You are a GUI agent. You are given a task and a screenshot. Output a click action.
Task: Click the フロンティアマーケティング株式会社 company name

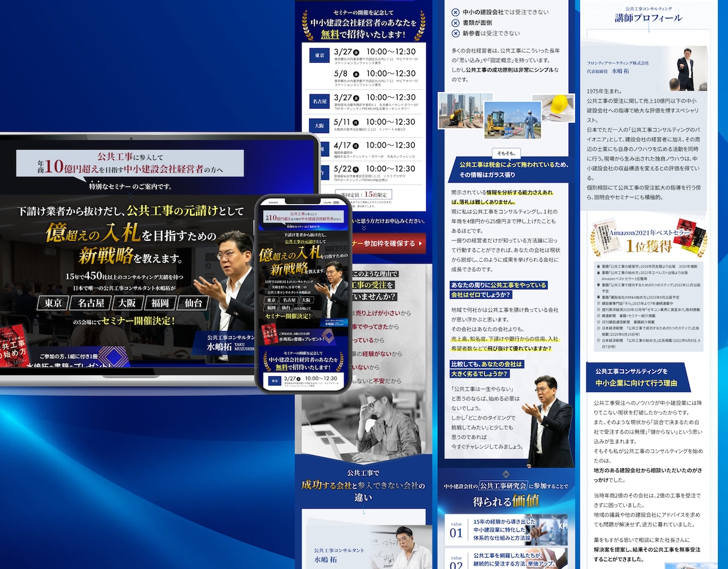click(618, 63)
